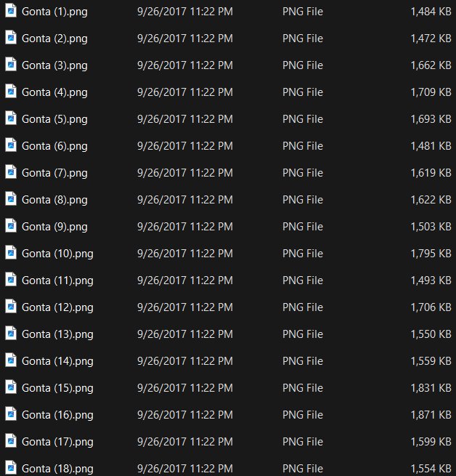
Task: Click the PNG icon of Gonta (11).png
Action: 11,280
